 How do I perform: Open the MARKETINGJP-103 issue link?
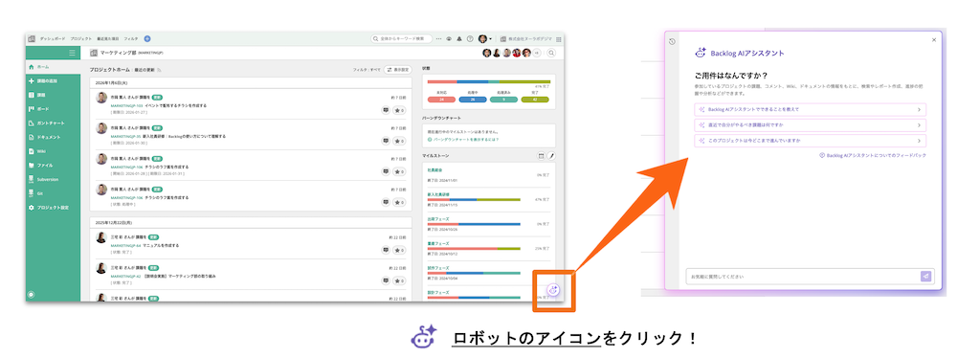[127, 106]
